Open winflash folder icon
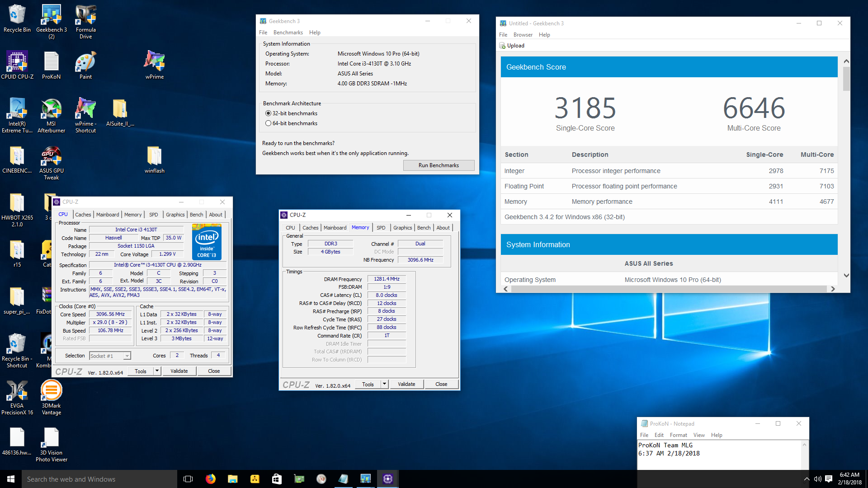The height and width of the screenshot is (488, 868). [x=154, y=160]
